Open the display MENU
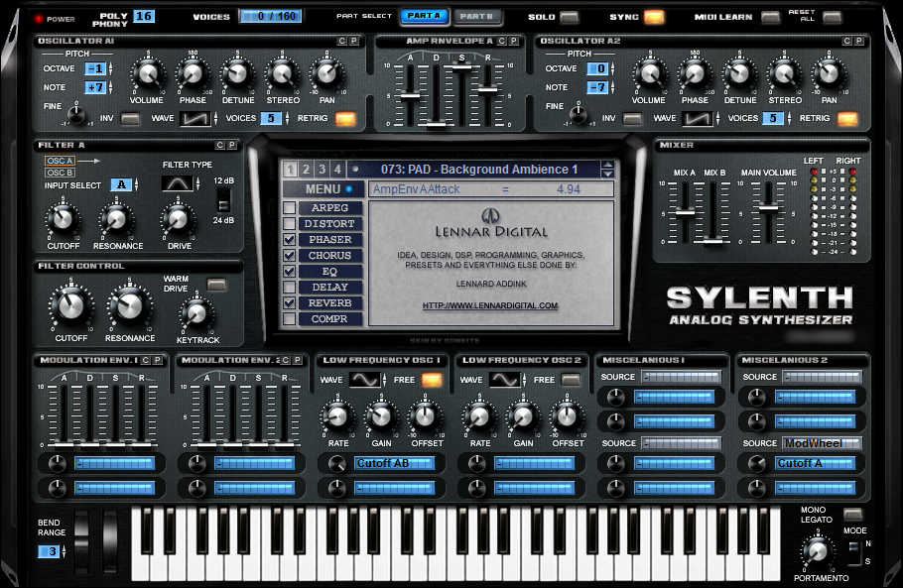The image size is (903, 588). 323,189
